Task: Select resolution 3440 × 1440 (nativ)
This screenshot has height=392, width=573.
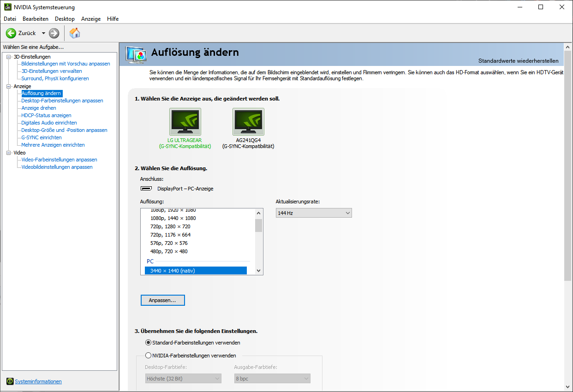Action: 196,271
